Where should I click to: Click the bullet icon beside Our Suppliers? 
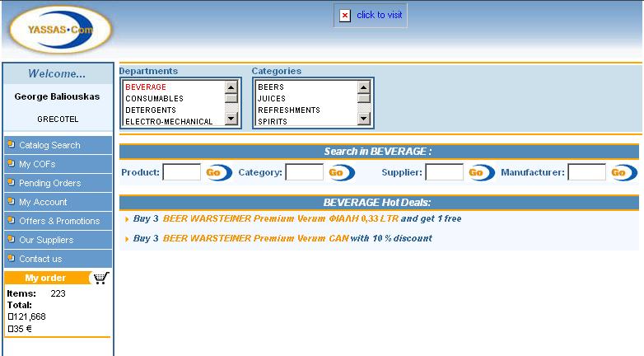click(12, 239)
